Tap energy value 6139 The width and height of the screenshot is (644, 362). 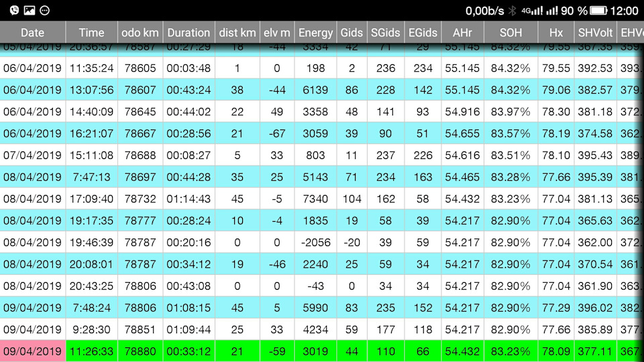click(x=315, y=90)
